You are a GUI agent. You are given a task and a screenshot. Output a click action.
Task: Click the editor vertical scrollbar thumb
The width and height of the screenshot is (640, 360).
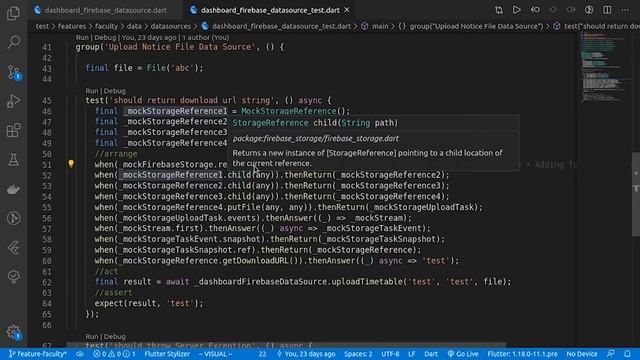(636, 194)
